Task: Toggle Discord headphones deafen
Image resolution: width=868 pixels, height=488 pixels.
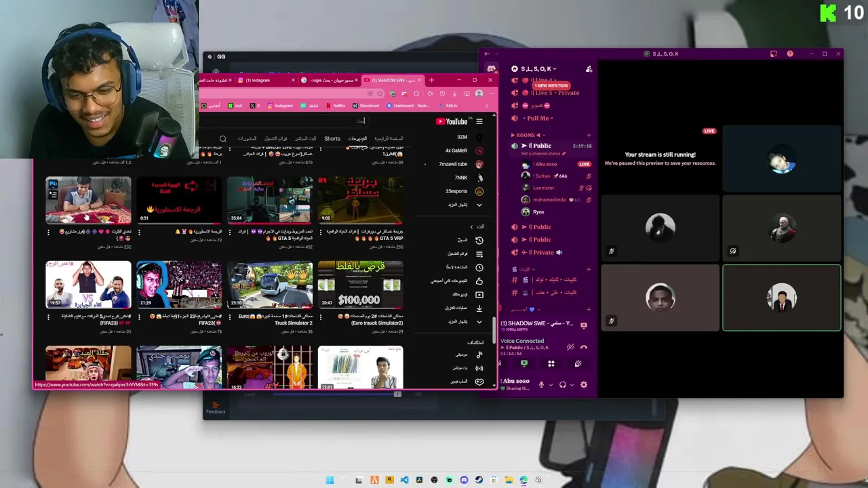Action: (562, 385)
